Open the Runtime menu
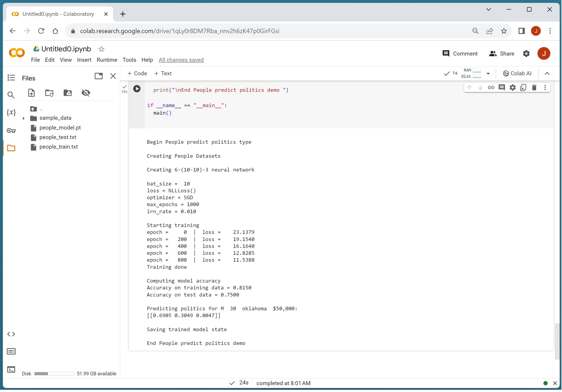 point(107,60)
